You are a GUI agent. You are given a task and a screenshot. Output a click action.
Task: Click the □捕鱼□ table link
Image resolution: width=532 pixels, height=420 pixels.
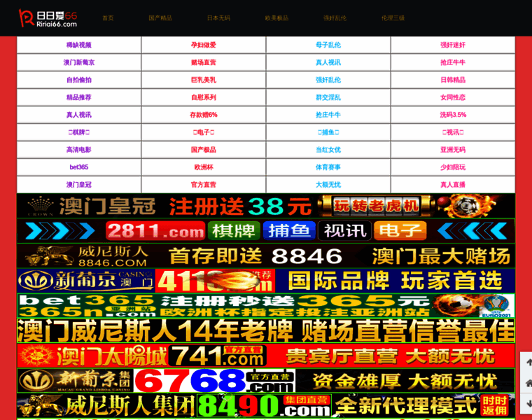click(x=328, y=132)
